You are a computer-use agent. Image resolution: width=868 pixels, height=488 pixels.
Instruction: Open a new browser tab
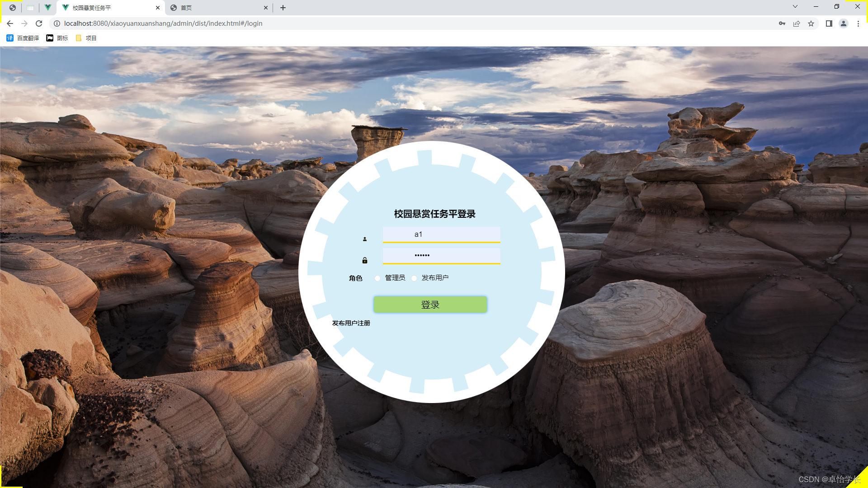coord(283,8)
